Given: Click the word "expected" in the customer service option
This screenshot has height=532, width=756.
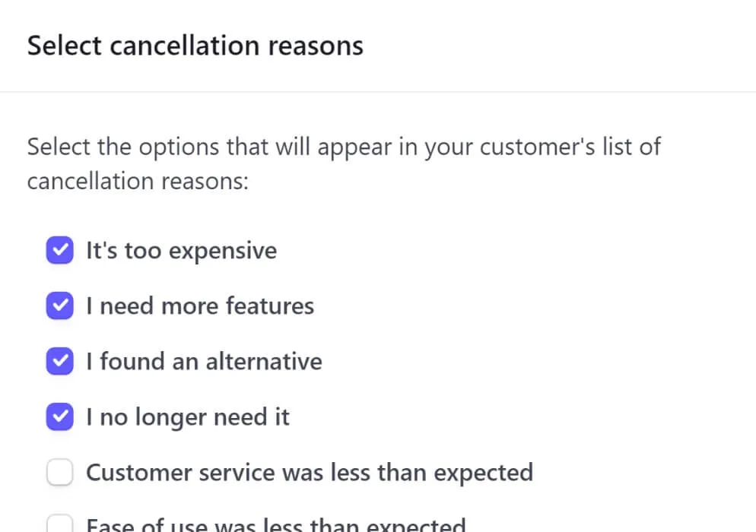Looking at the screenshot, I should click(483, 473).
